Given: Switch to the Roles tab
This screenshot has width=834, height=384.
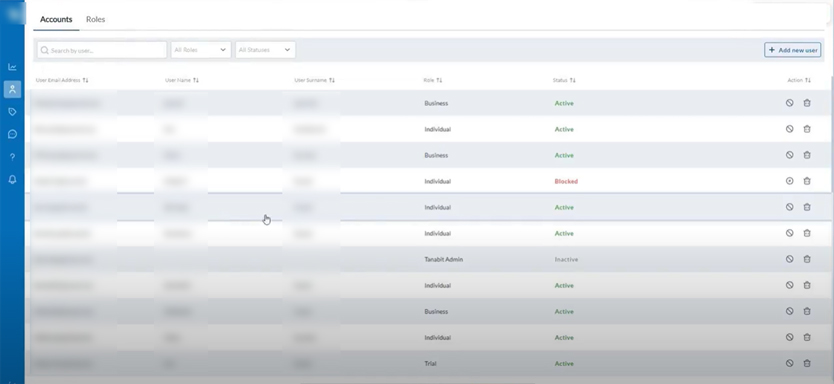Looking at the screenshot, I should point(96,19).
